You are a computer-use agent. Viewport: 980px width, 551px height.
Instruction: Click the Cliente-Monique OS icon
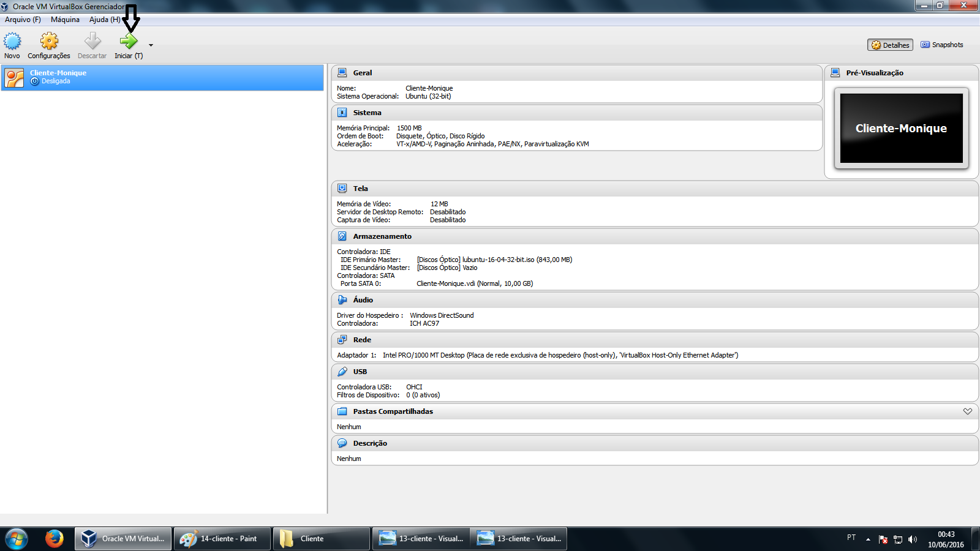point(14,78)
